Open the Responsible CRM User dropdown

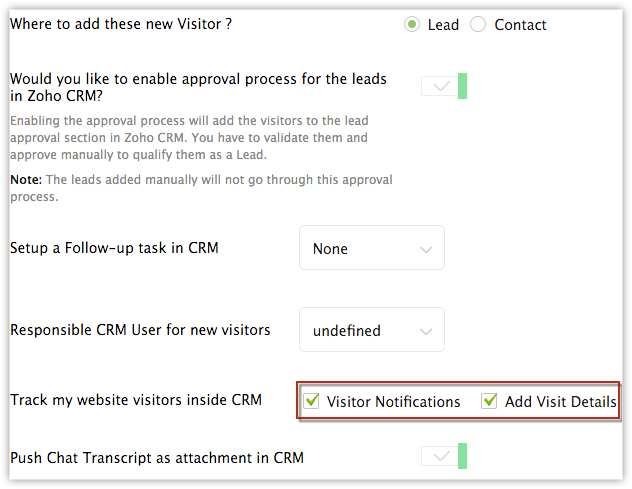pyautogui.click(x=371, y=330)
